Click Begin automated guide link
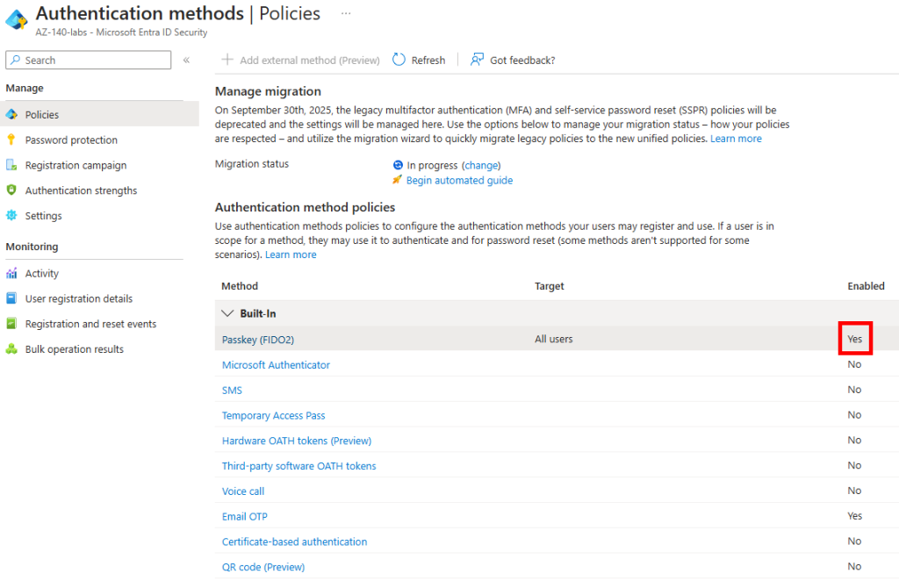Viewport: 899px width, 588px height. pyautogui.click(x=459, y=180)
